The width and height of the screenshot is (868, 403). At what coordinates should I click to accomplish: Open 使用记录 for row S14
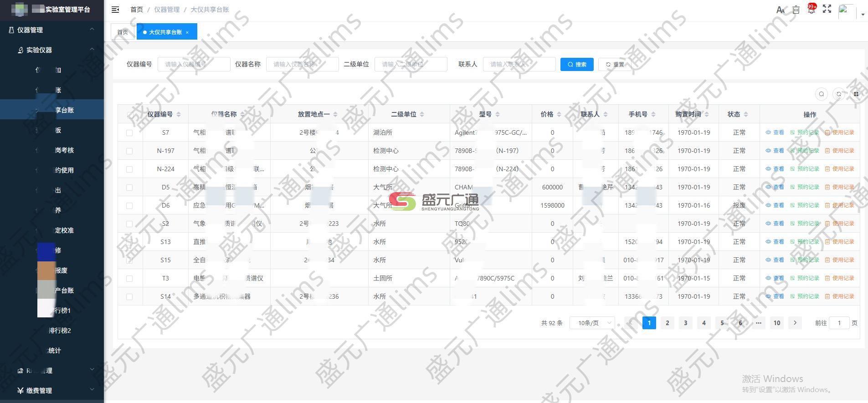(839, 296)
